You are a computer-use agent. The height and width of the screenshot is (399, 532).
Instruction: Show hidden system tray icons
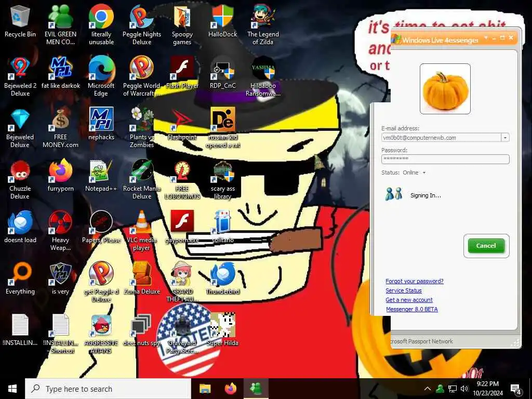click(428, 389)
